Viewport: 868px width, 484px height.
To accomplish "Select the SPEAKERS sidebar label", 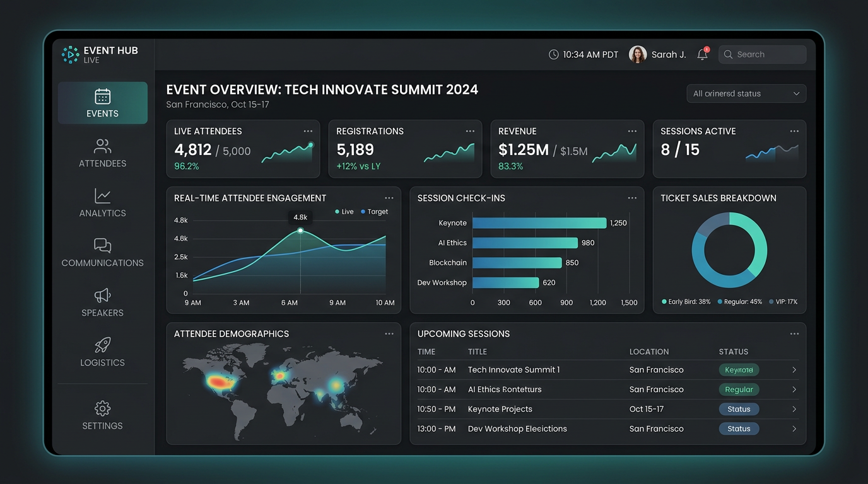I will [x=103, y=313].
